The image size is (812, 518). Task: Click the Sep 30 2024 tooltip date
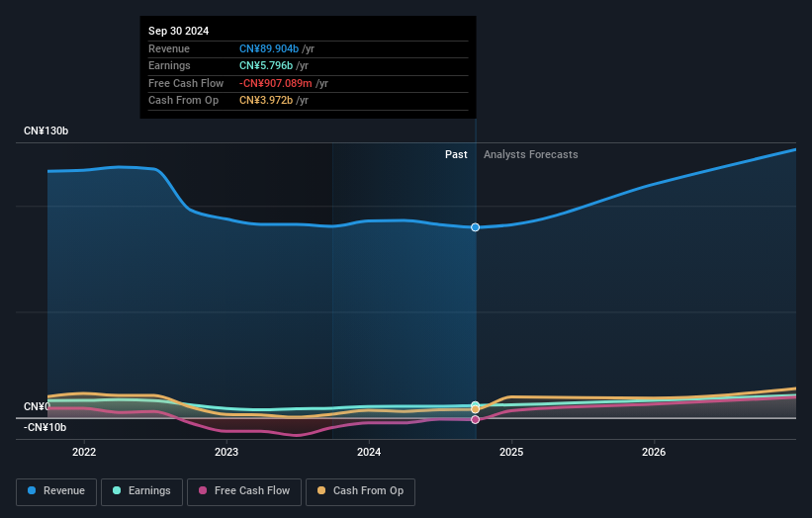[x=179, y=31]
